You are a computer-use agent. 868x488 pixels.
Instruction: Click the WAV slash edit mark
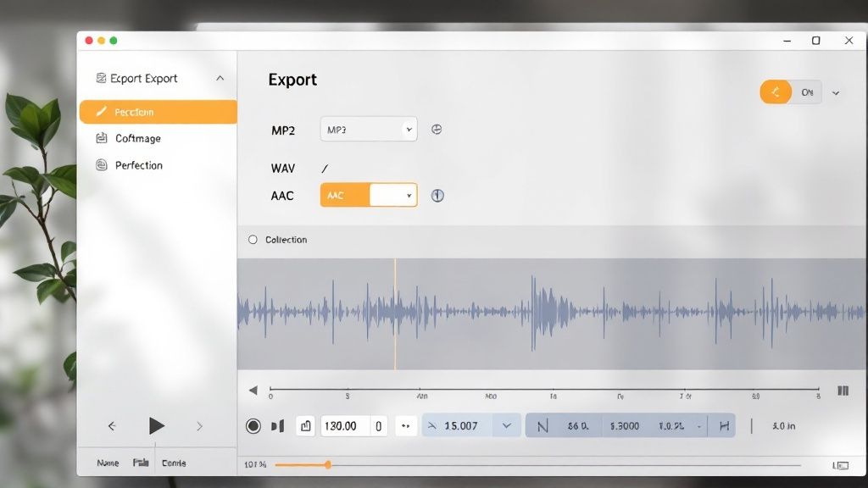[x=325, y=169]
